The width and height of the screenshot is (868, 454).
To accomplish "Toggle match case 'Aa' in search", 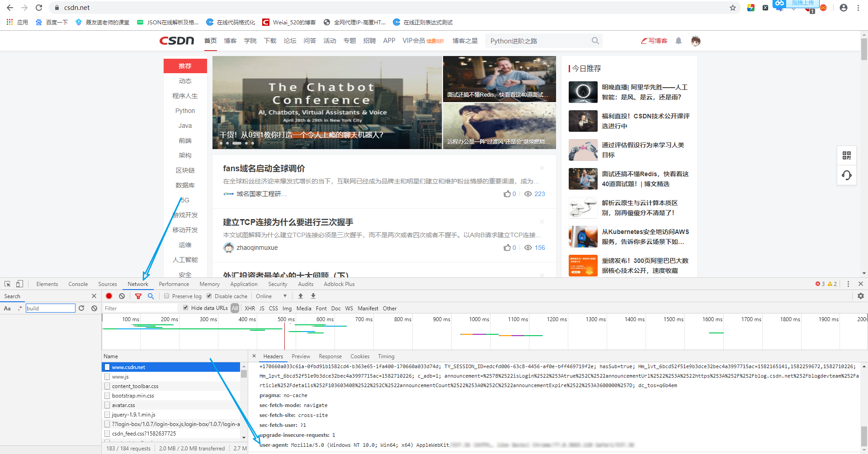I will (7, 308).
